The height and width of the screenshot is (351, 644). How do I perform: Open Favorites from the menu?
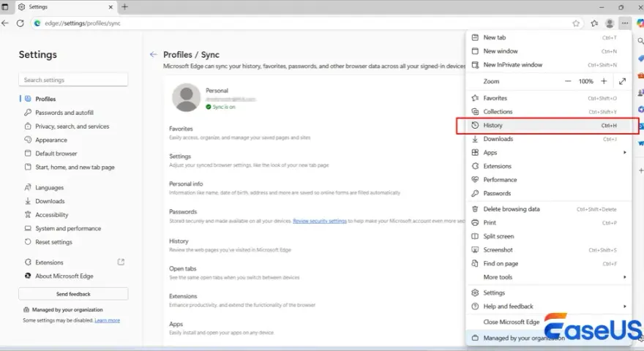[548, 98]
